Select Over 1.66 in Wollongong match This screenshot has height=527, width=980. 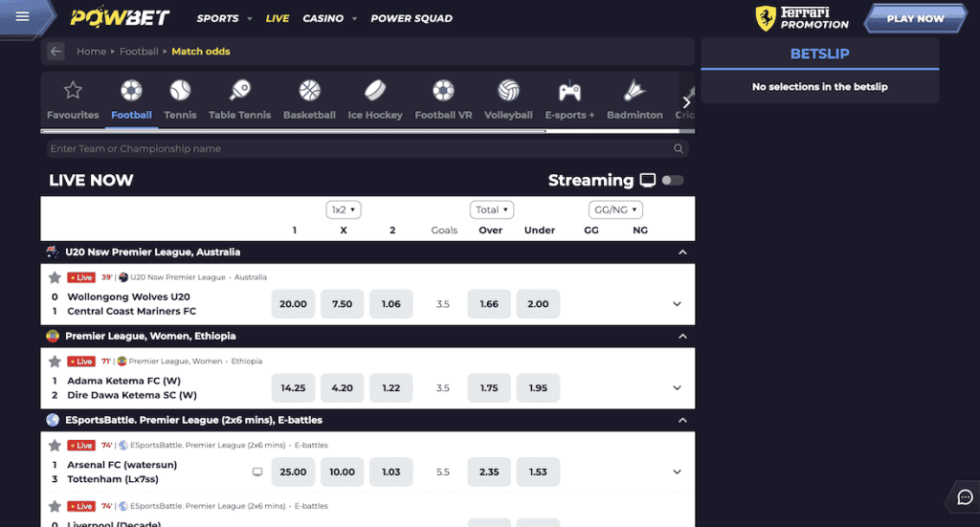tap(489, 304)
